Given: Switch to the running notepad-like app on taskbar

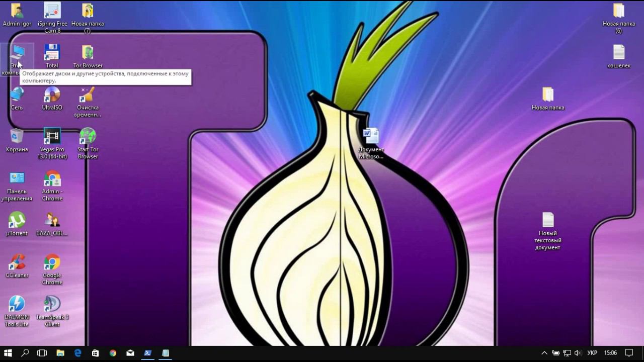Looking at the screenshot, I should point(165,353).
